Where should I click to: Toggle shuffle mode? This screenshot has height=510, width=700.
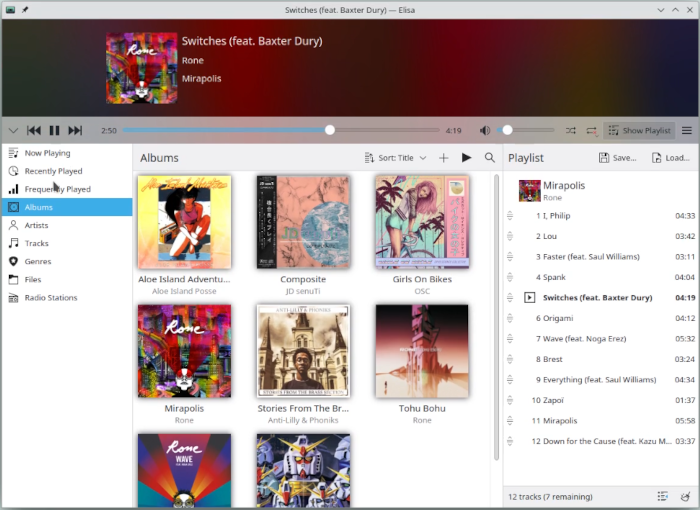571,130
